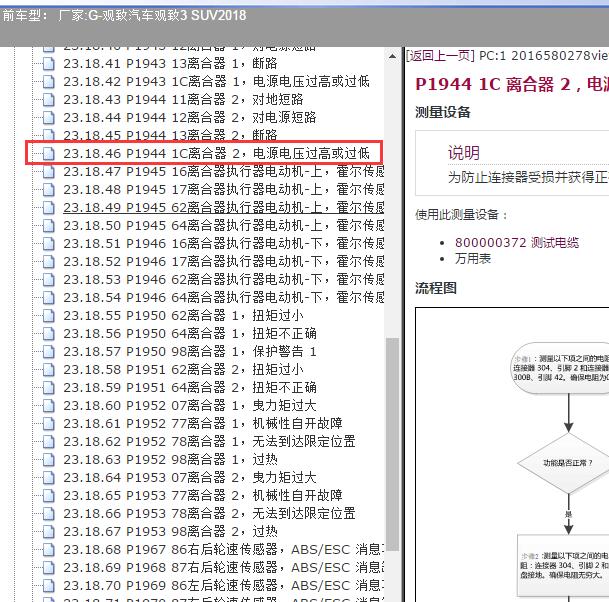Open 23.18.63 P1952 98离合器 1，过热
The image size is (609, 602).
coord(170,459)
